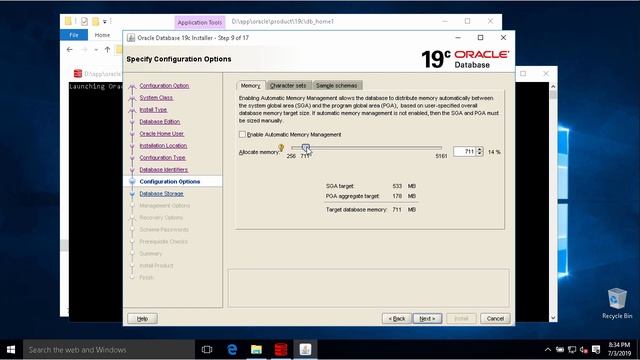Image resolution: width=640 pixels, height=360 pixels.
Task: Go to the Installation Location step
Action: pyautogui.click(x=163, y=146)
